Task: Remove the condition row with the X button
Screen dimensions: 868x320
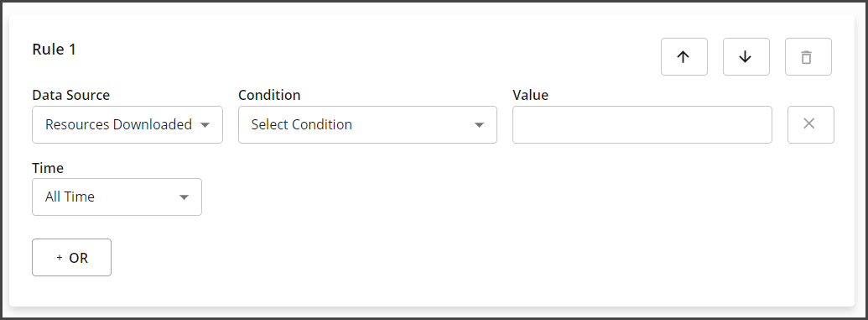Action: click(x=810, y=124)
